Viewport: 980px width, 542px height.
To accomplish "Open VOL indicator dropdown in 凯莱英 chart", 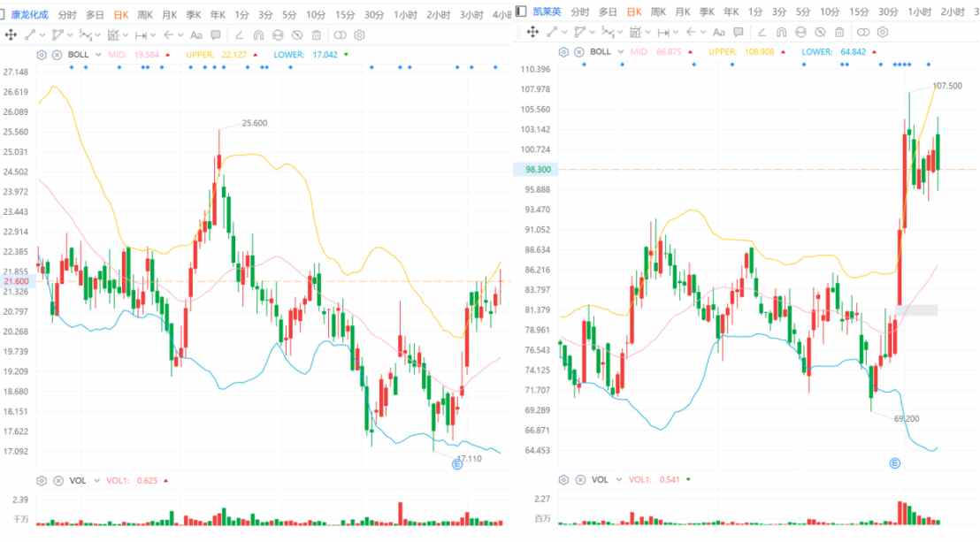I will coord(619,479).
